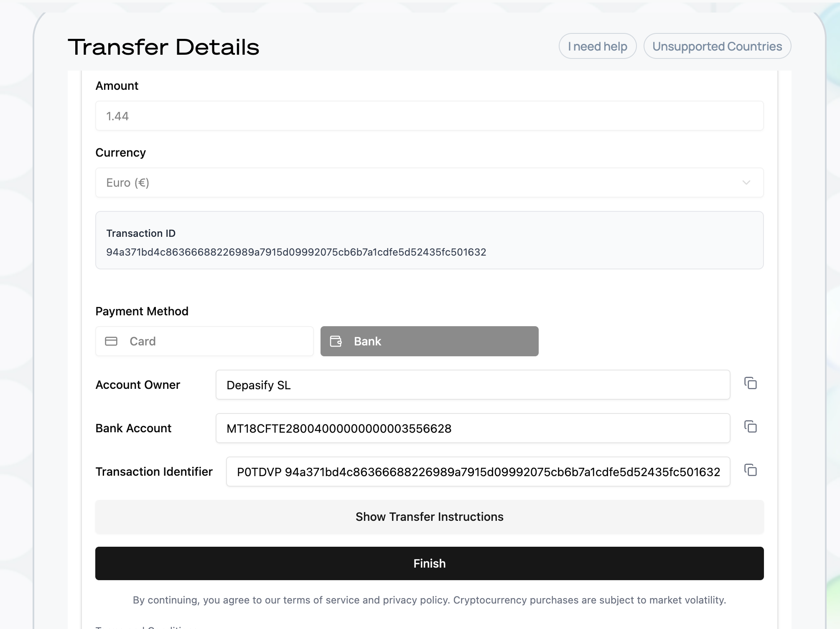Select Card payment method

(x=204, y=341)
